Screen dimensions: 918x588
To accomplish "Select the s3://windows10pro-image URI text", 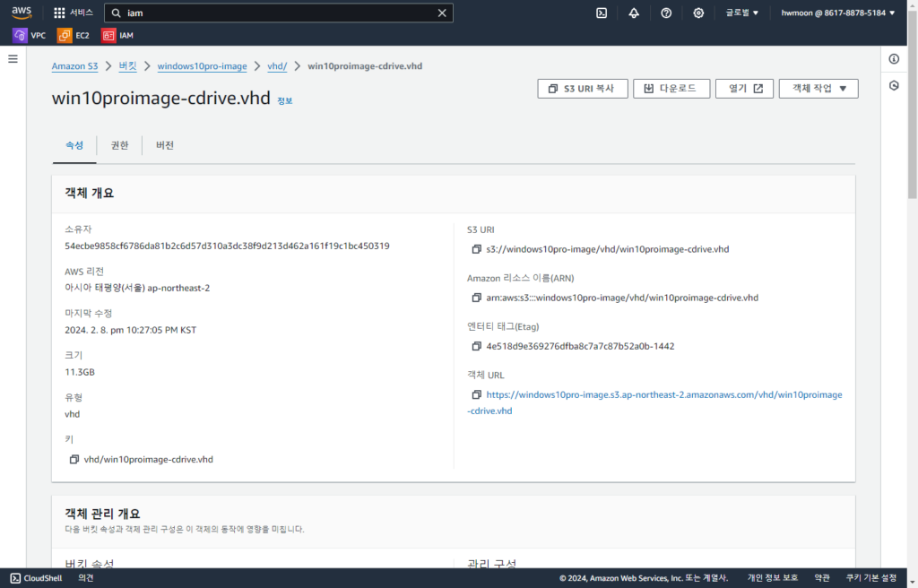I will click(x=608, y=249).
